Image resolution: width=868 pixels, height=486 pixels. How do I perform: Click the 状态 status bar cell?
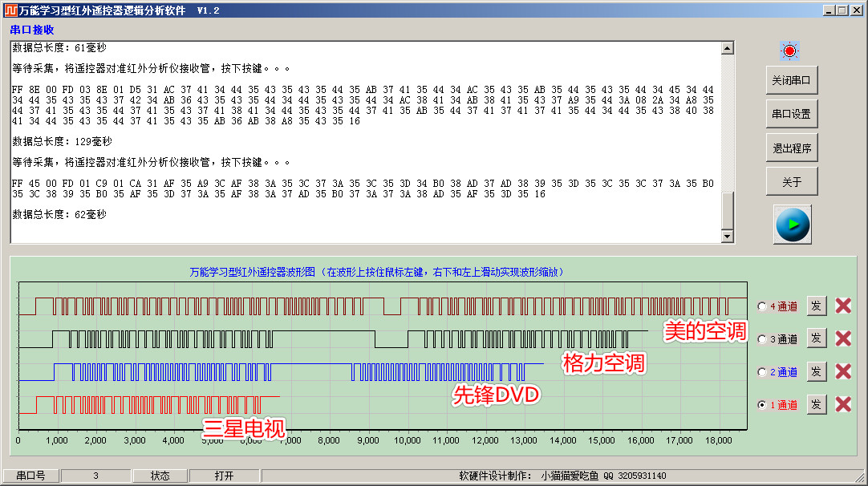point(160,476)
